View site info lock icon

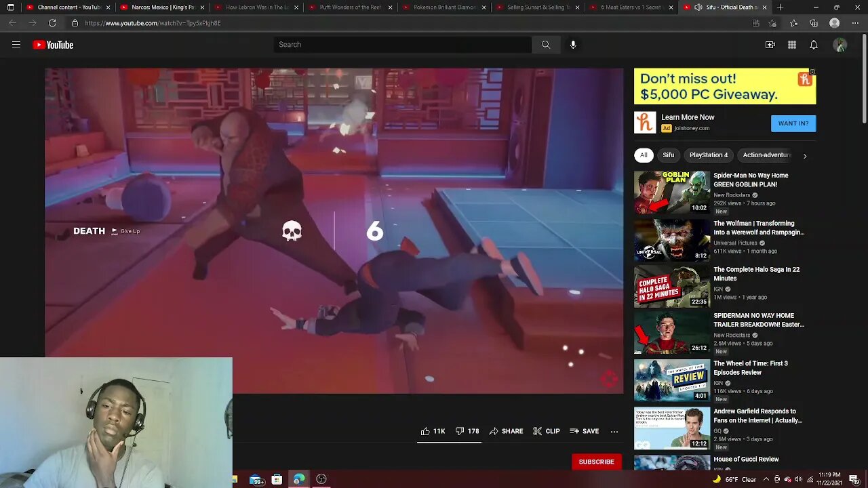[75, 23]
